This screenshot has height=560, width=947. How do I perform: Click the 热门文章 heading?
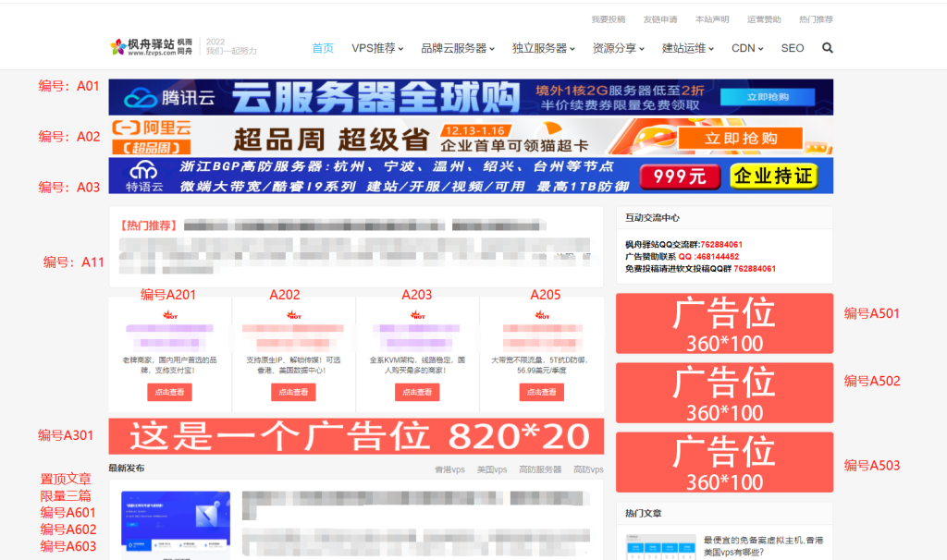pyautogui.click(x=644, y=514)
